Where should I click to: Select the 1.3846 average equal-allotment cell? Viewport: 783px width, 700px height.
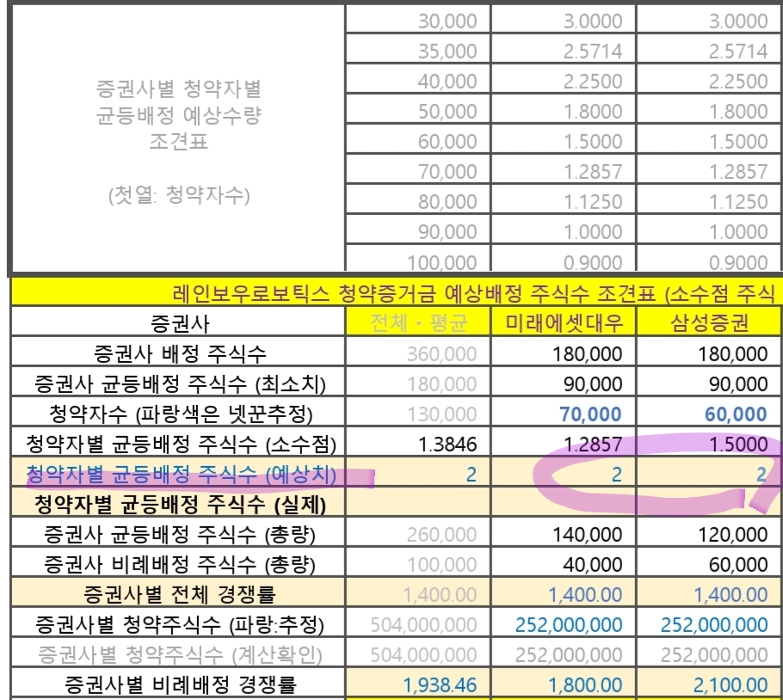417,442
